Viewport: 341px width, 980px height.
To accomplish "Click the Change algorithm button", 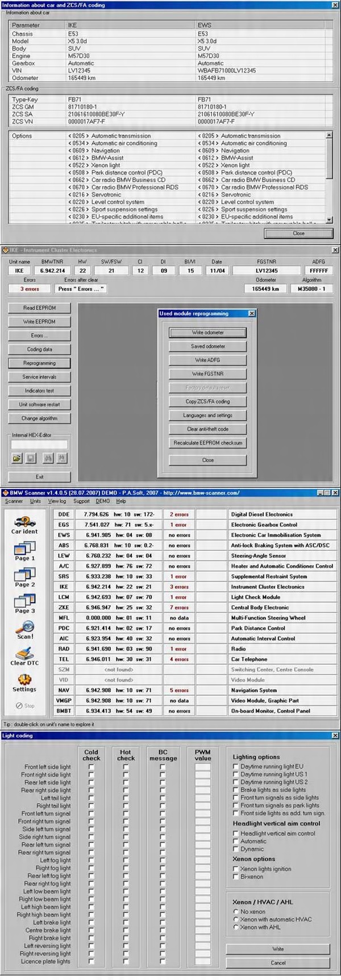I will 39,418.
